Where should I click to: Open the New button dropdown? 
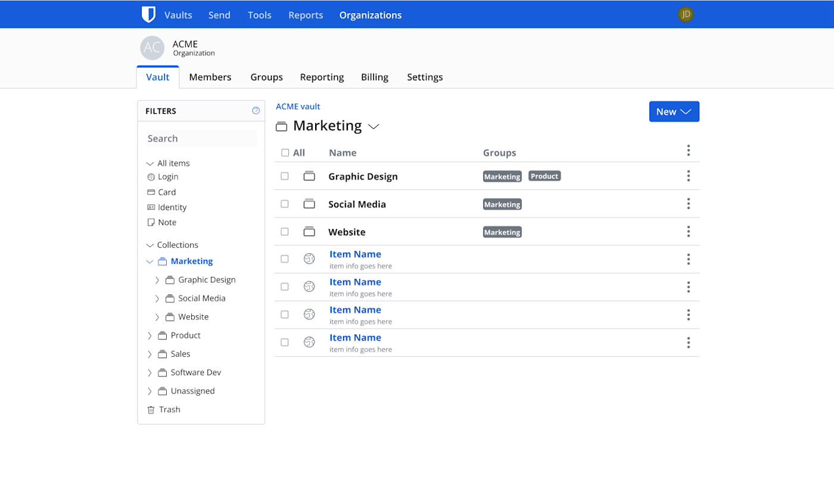(674, 111)
